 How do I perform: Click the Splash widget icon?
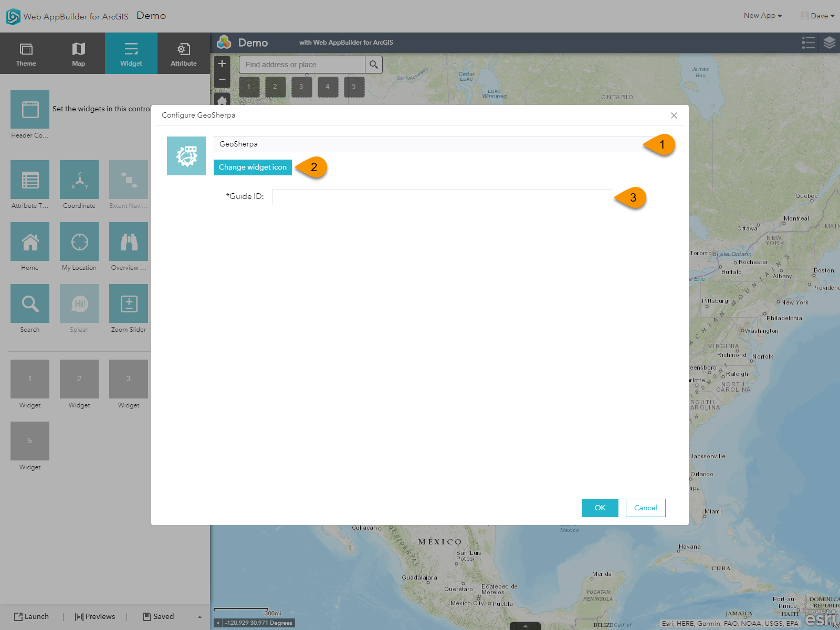[79, 303]
